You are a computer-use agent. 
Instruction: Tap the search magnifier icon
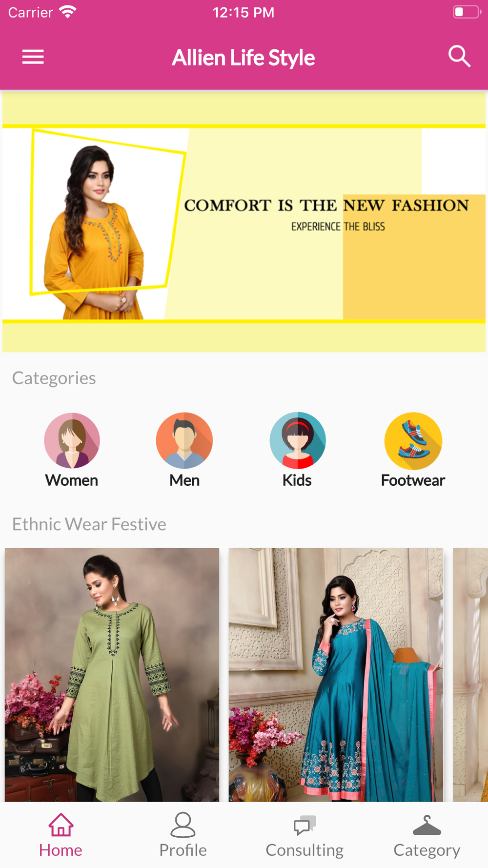click(x=459, y=57)
